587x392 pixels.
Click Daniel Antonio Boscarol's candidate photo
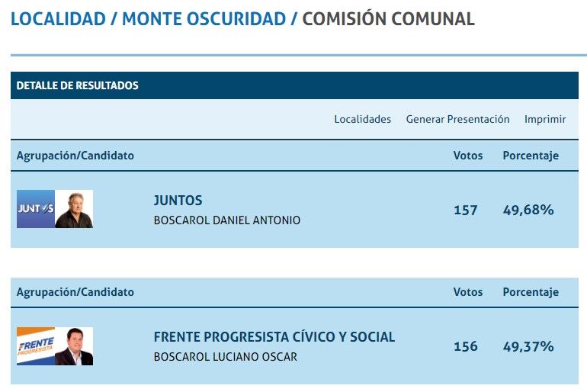tap(74, 209)
